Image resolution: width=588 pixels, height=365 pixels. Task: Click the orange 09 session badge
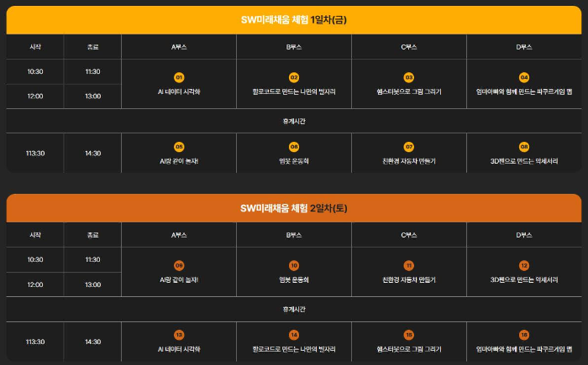click(x=179, y=266)
